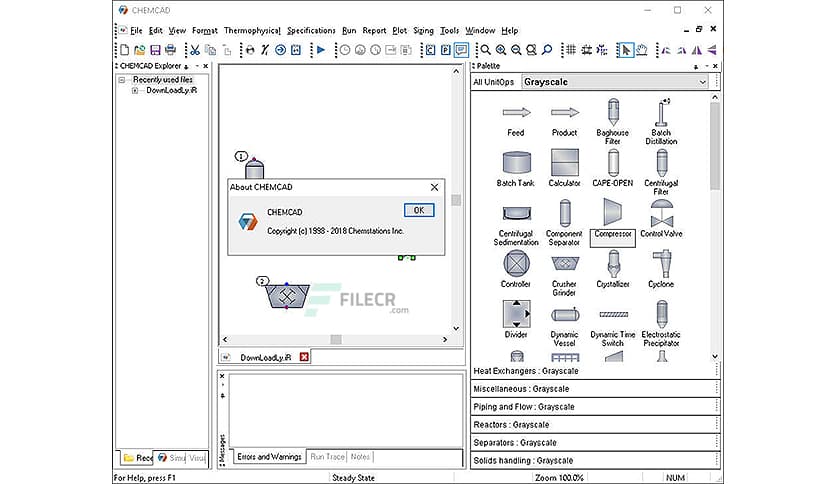This screenshot has height=484, width=836.
Task: Expand Piping and Flow : Grayscale section
Action: (594, 407)
